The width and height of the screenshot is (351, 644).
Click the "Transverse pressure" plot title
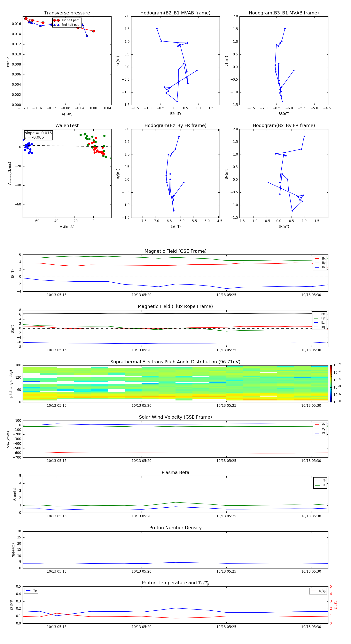(67, 13)
